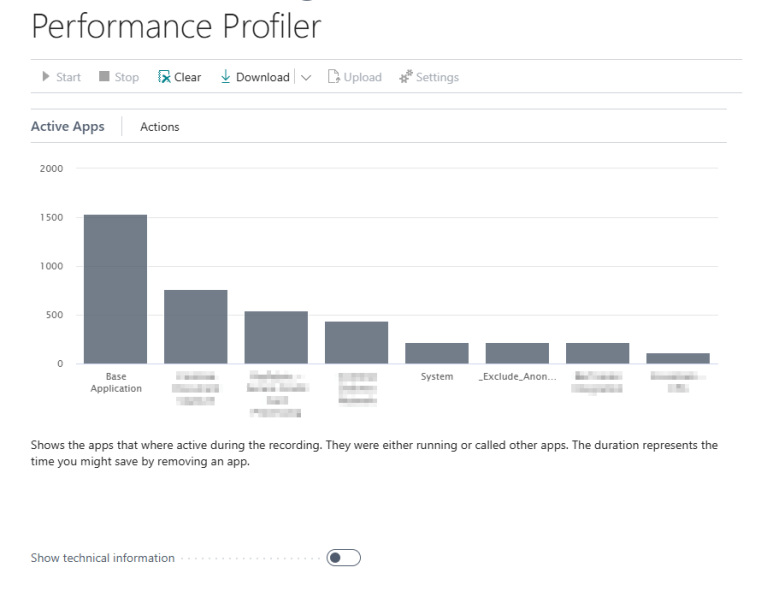Click the Start button label
The image size is (767, 597).
(x=68, y=77)
